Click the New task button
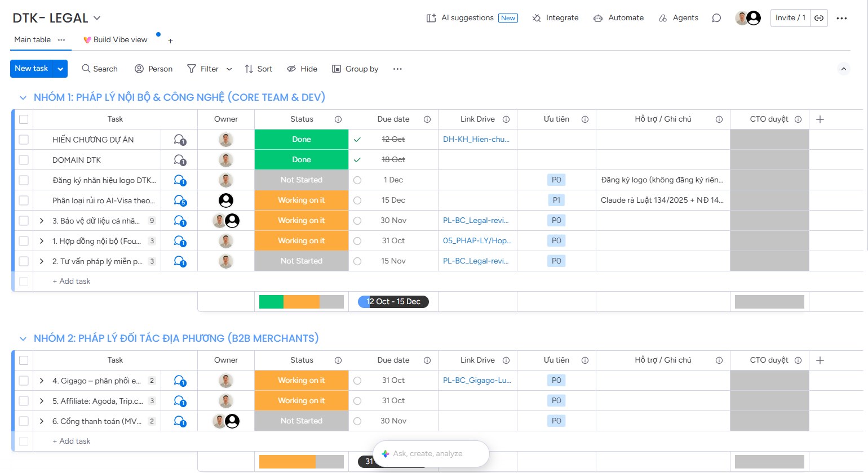Screen dimensions: 868x473 [32, 69]
